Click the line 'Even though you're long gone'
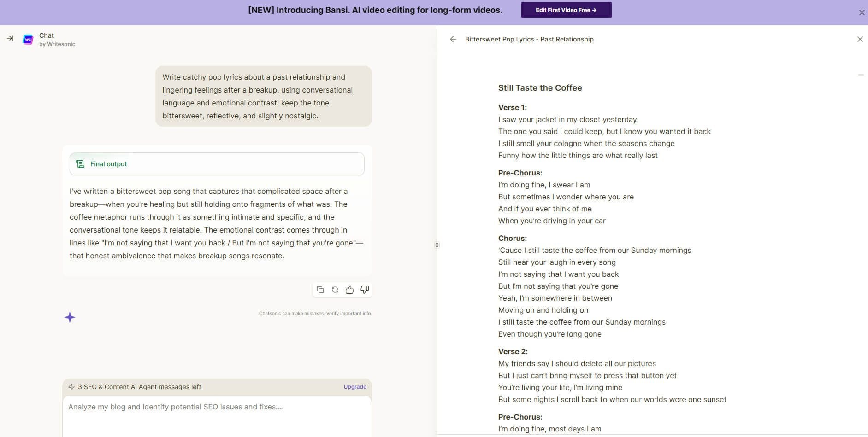This screenshot has width=868, height=437. [550, 334]
